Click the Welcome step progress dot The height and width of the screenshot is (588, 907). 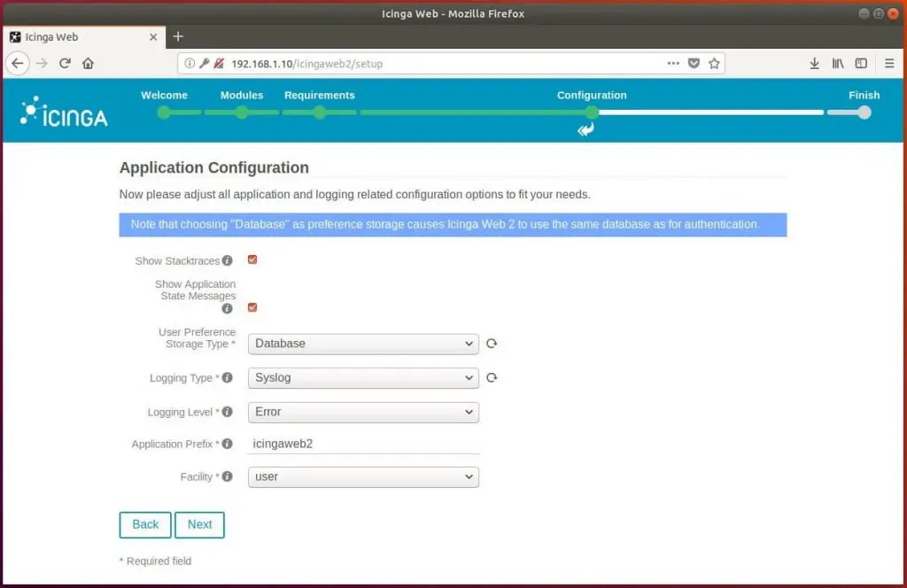click(x=164, y=112)
